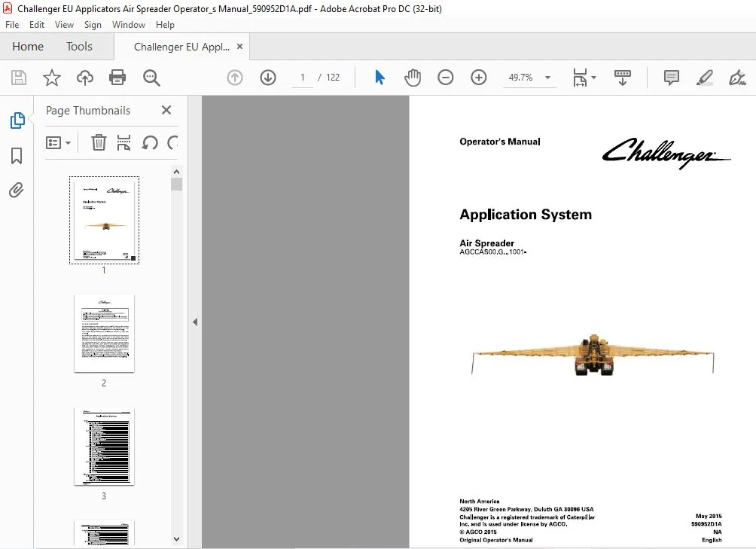
Task: Select the Challenger EU Appl... document tab
Action: pyautogui.click(x=181, y=47)
